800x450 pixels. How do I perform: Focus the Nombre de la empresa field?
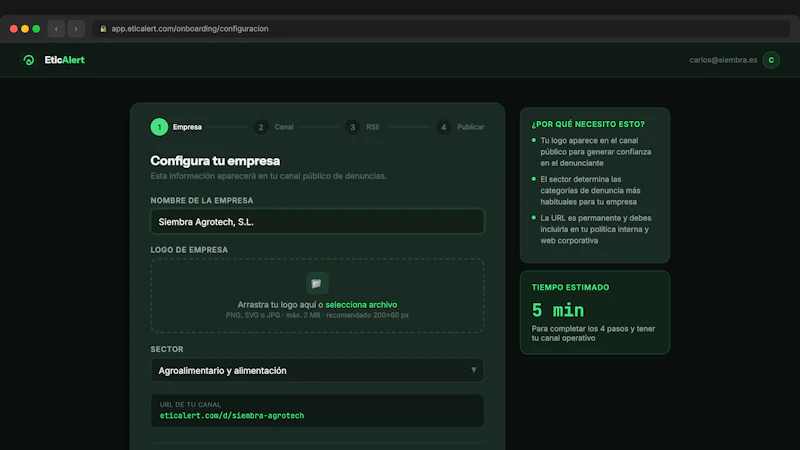click(317, 222)
